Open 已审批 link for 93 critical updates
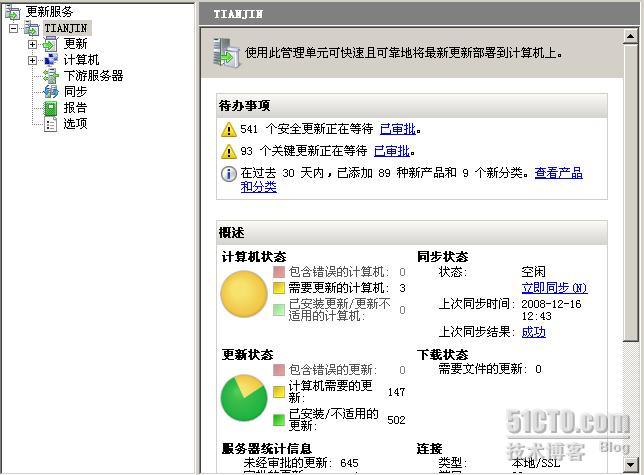Image resolution: width=644 pixels, height=475 pixels. click(392, 151)
